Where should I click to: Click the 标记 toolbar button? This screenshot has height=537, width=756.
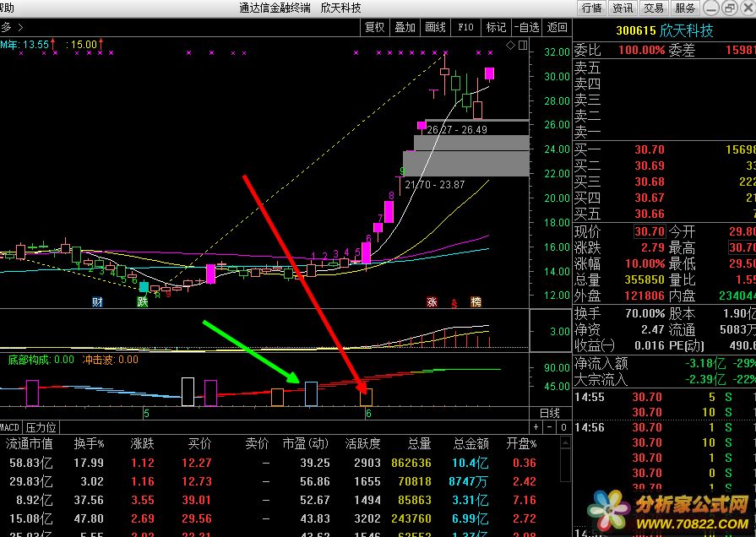[x=496, y=28]
